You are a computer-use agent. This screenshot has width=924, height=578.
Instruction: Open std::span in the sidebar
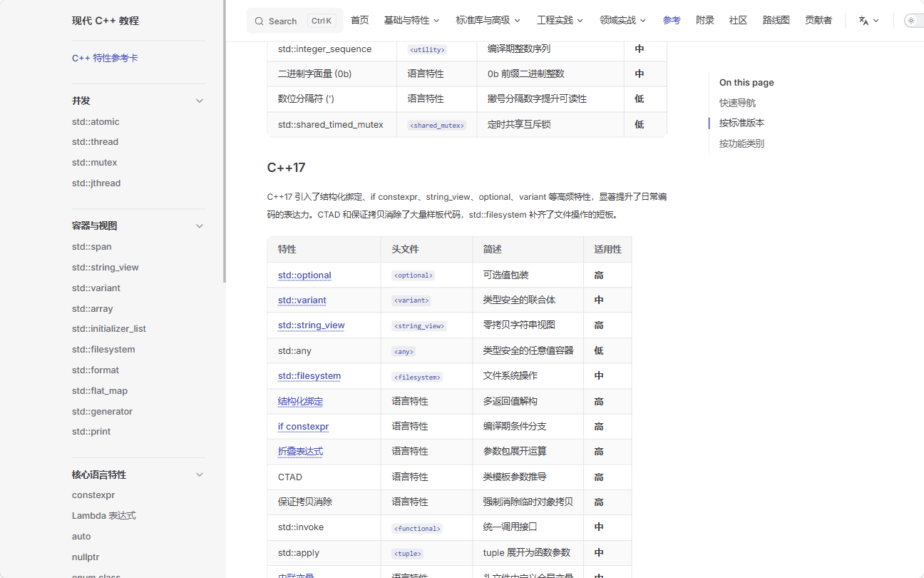pos(91,247)
